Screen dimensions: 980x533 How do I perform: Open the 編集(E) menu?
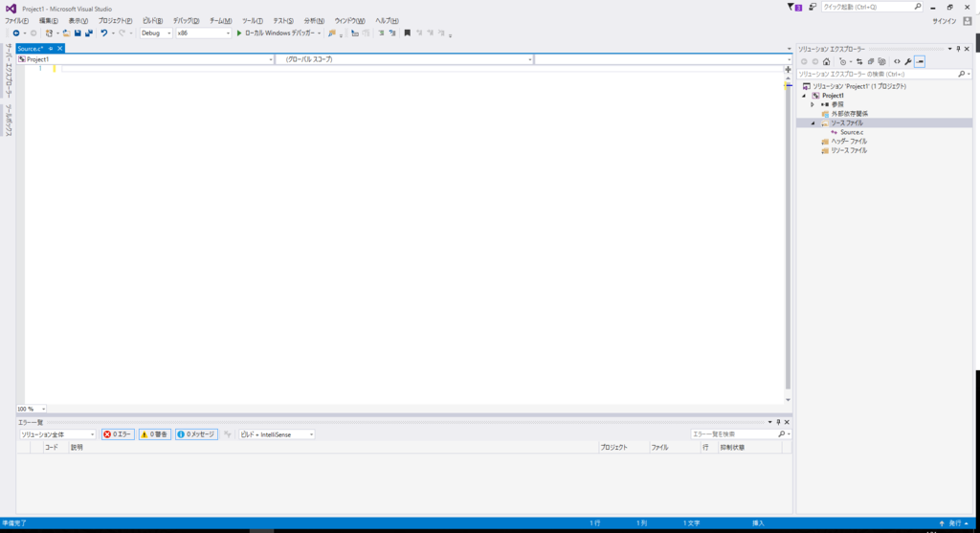tap(48, 21)
